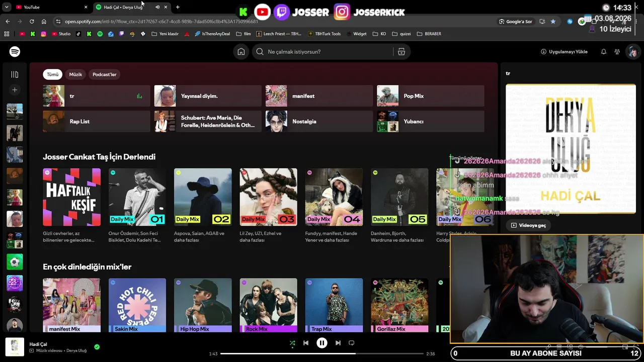Bookmark this page with the star icon
The image size is (644, 362).
tap(553, 22)
